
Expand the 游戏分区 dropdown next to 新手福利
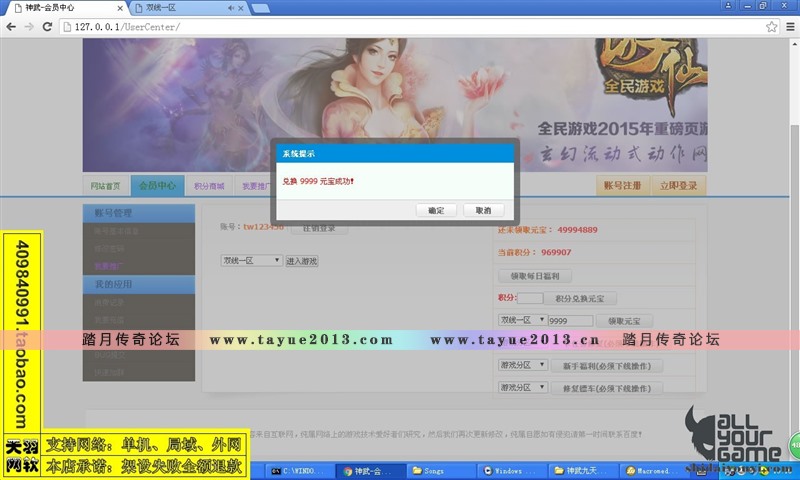pyautogui.click(x=523, y=365)
